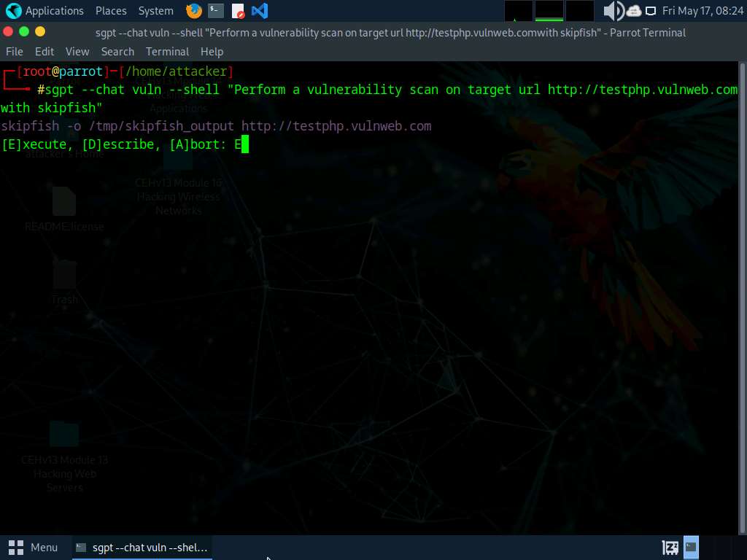The image size is (747, 560).
Task: Open the red text editor launcher icon
Action: click(x=238, y=11)
